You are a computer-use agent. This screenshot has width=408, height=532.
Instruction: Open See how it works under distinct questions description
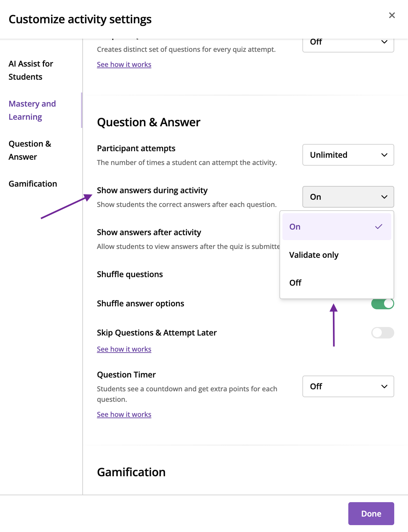pos(124,64)
